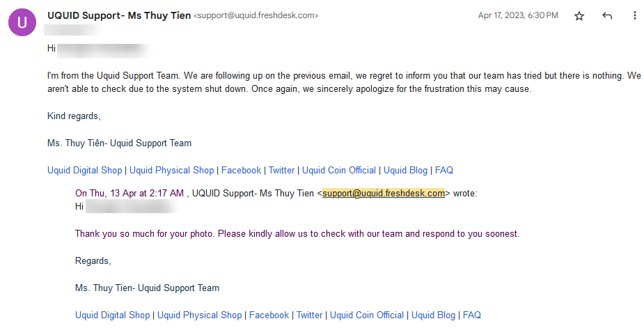The width and height of the screenshot is (644, 328).
Task: Click the reply arrow icon
Action: point(607,16)
